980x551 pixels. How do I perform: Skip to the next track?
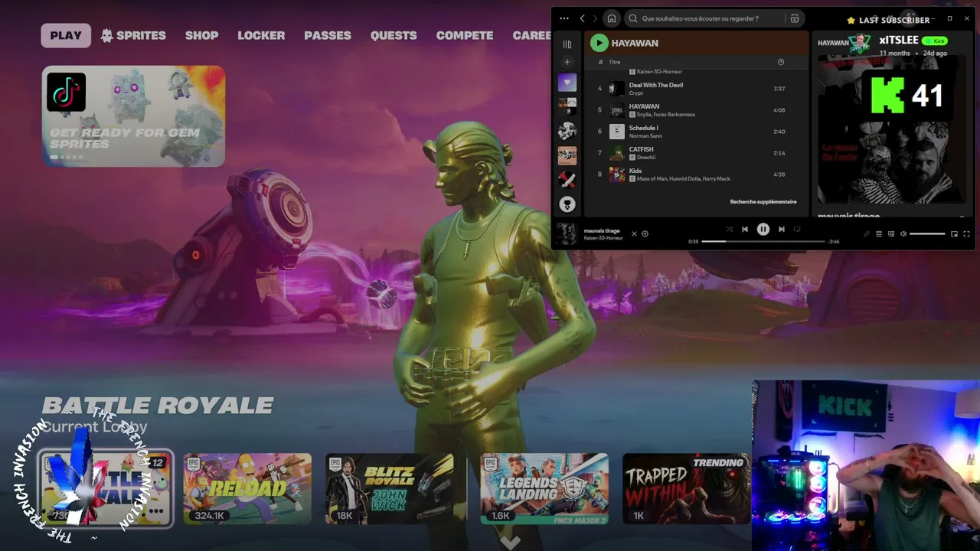(x=782, y=229)
